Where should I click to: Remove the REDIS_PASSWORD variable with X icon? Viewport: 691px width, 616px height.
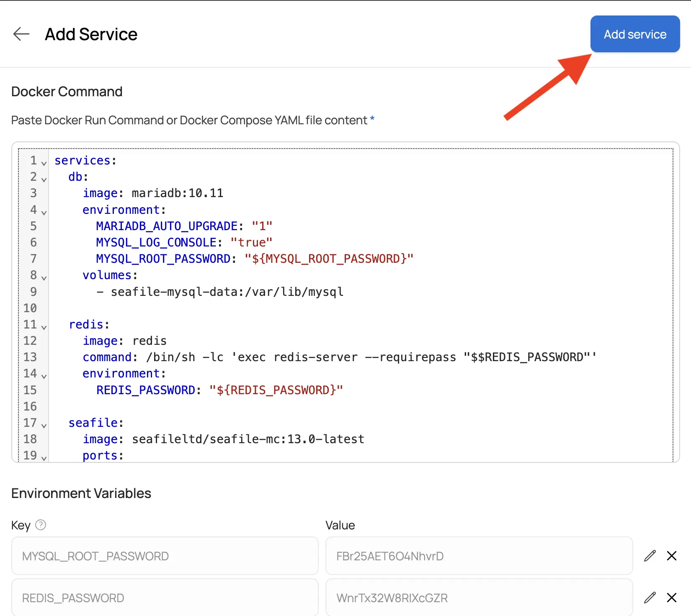click(x=672, y=598)
